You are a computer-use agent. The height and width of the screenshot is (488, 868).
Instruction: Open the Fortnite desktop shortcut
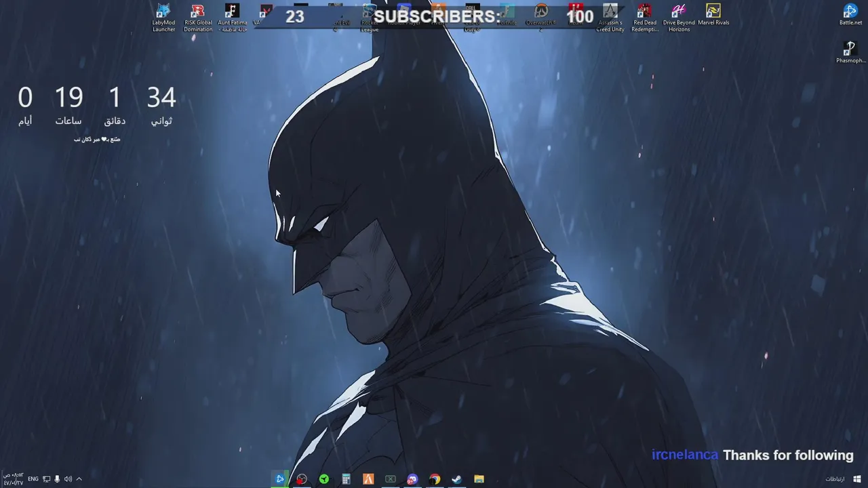pos(507,15)
